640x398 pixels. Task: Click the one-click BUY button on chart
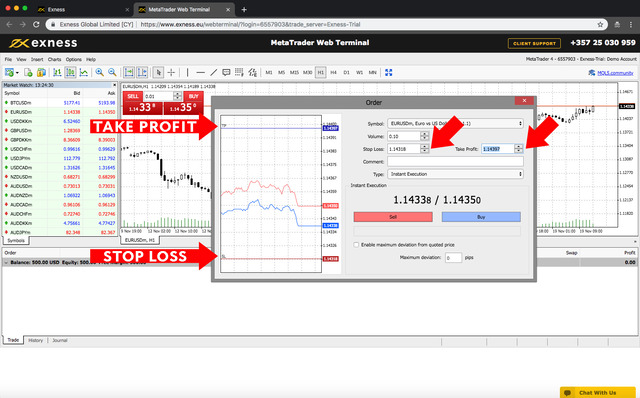(193, 96)
